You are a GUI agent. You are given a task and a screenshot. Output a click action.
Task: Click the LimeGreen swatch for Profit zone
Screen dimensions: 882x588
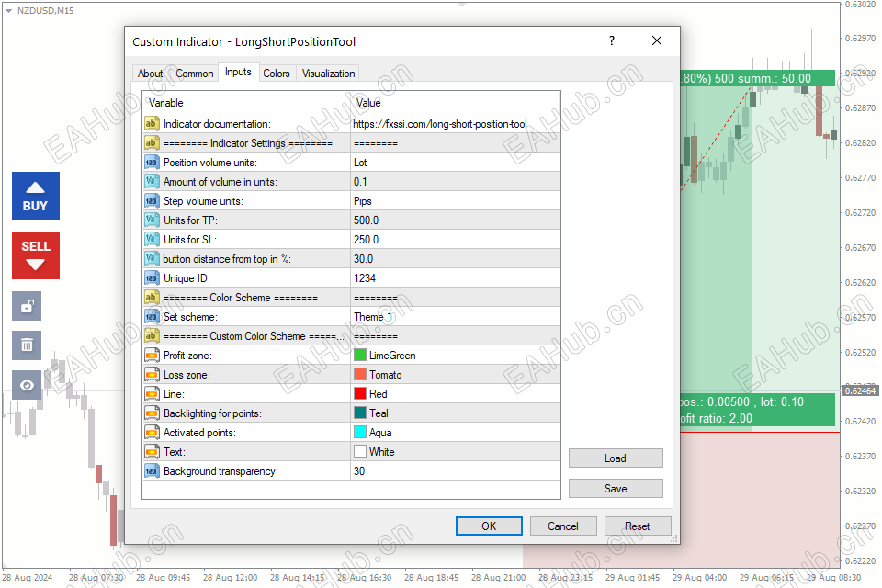[x=360, y=355]
